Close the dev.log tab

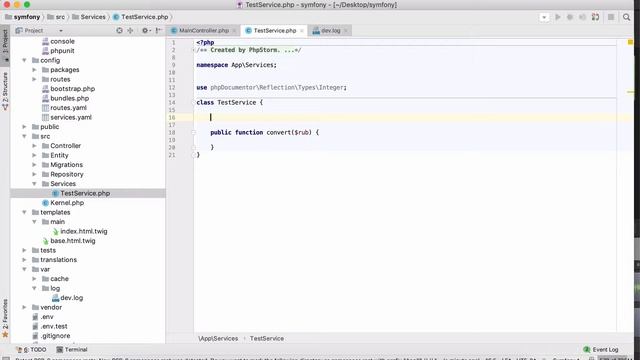click(346, 31)
